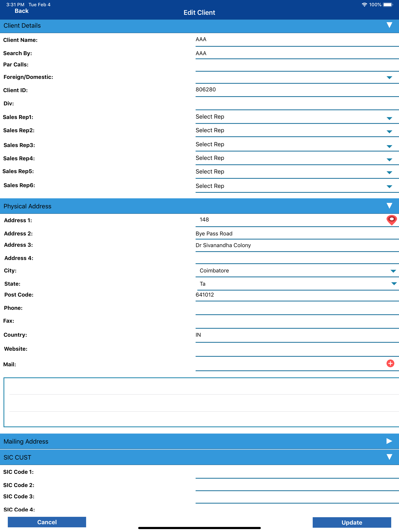399x532 pixels.
Task: Open the Sales Rep4 dropdown
Action: 297,159
